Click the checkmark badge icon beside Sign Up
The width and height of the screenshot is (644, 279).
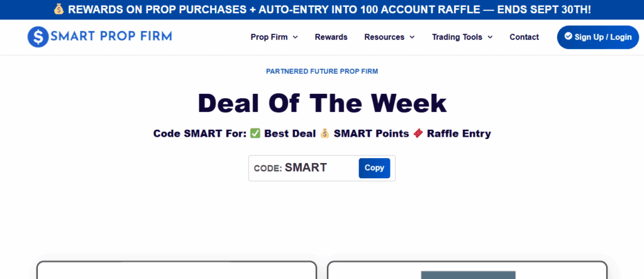[x=569, y=37]
